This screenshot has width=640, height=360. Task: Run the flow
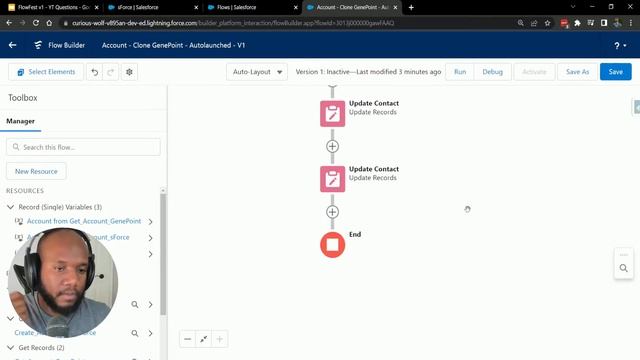(x=460, y=72)
